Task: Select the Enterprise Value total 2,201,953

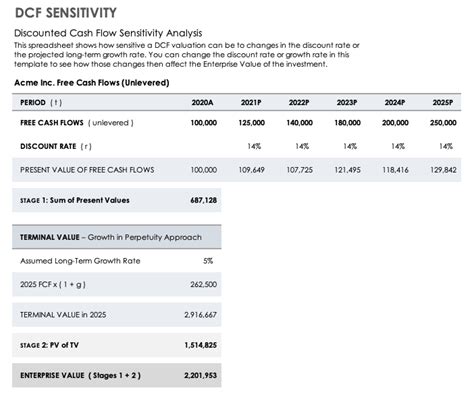Action: [x=201, y=375]
